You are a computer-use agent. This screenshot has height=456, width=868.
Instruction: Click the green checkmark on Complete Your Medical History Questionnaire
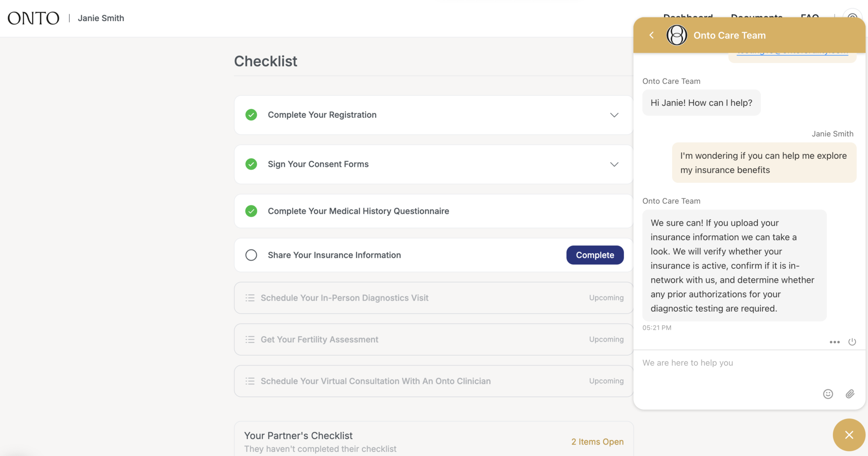251,211
